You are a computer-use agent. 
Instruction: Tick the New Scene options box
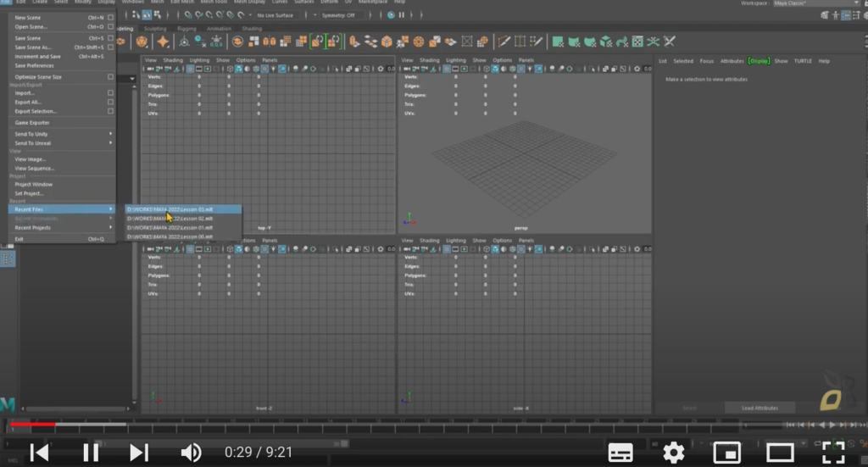(111, 18)
